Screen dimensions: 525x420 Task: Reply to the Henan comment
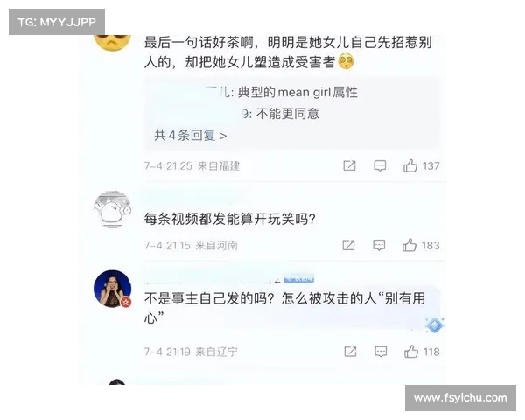(x=379, y=245)
